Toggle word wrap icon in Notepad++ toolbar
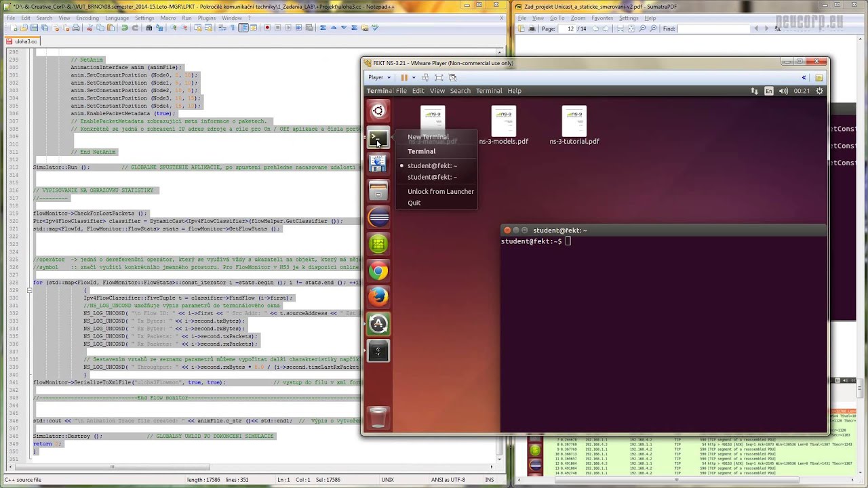868x488 pixels. tap(222, 28)
